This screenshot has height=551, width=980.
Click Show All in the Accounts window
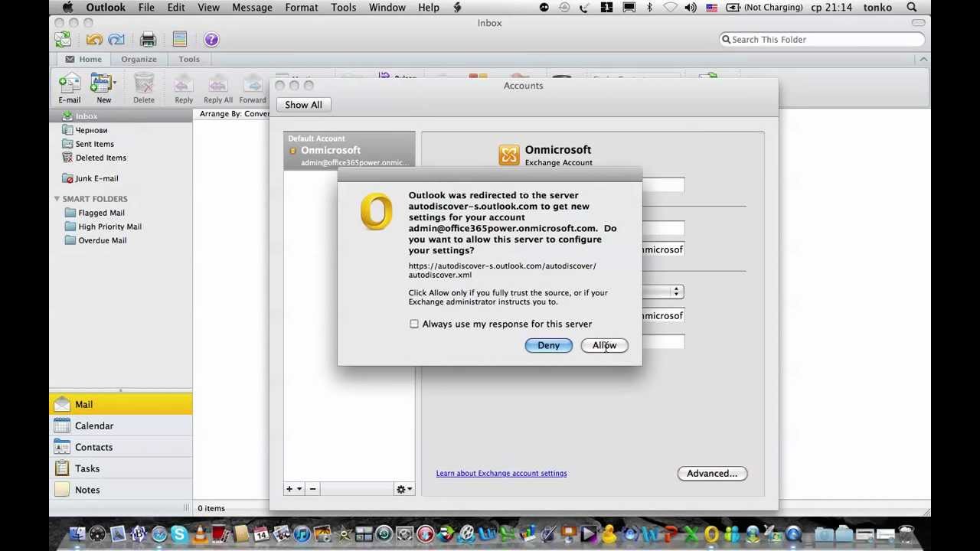(x=304, y=105)
